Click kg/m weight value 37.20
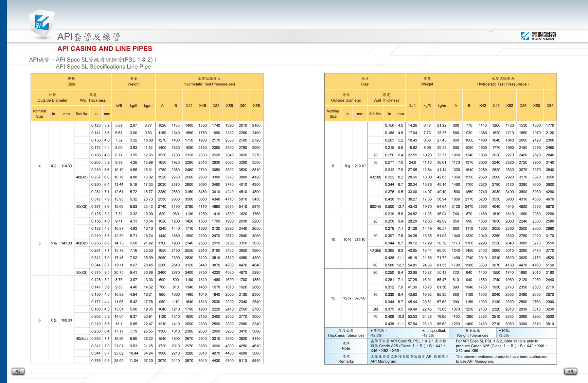The width and height of the screenshot is (588, 383). (148, 361)
